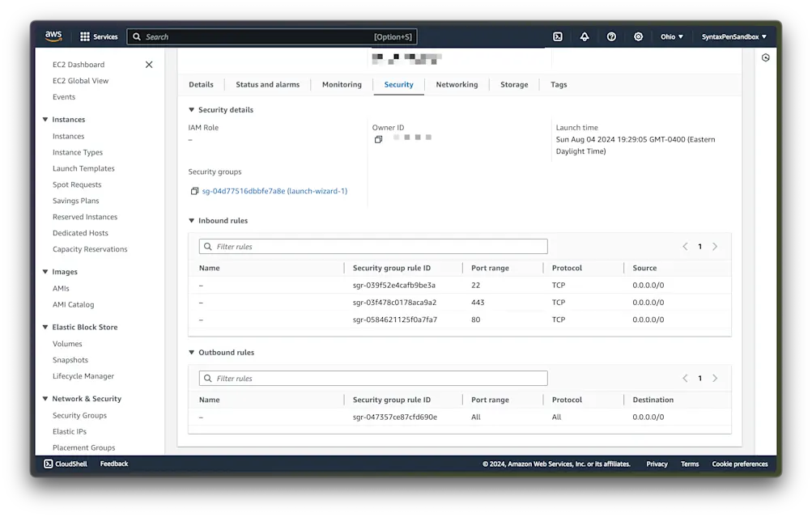
Task: Open Savings Plans page
Action: tap(75, 201)
